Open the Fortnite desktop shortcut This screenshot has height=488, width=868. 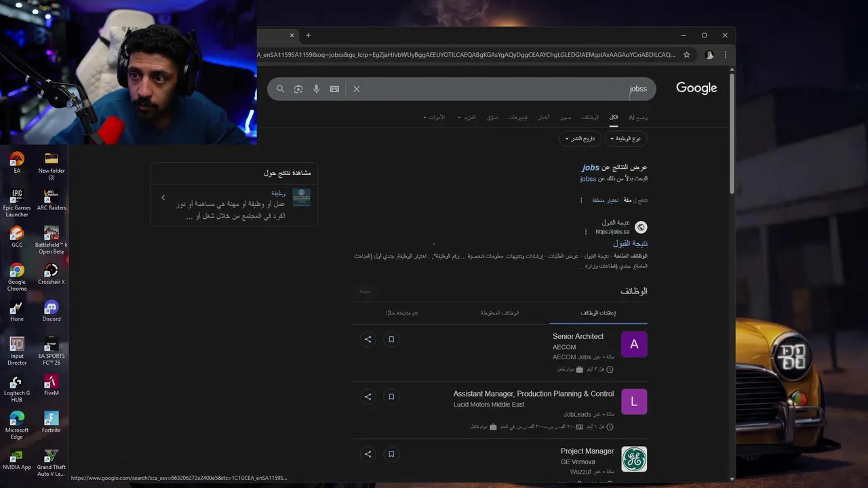52,422
